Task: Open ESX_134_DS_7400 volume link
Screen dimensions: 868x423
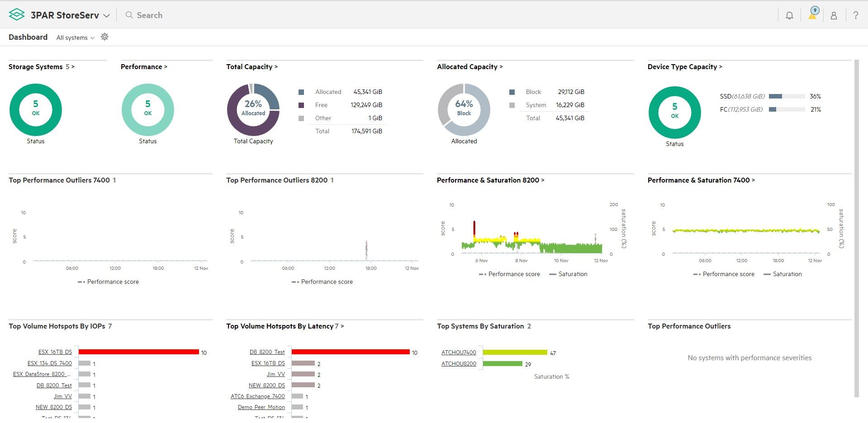Action: tap(50, 363)
